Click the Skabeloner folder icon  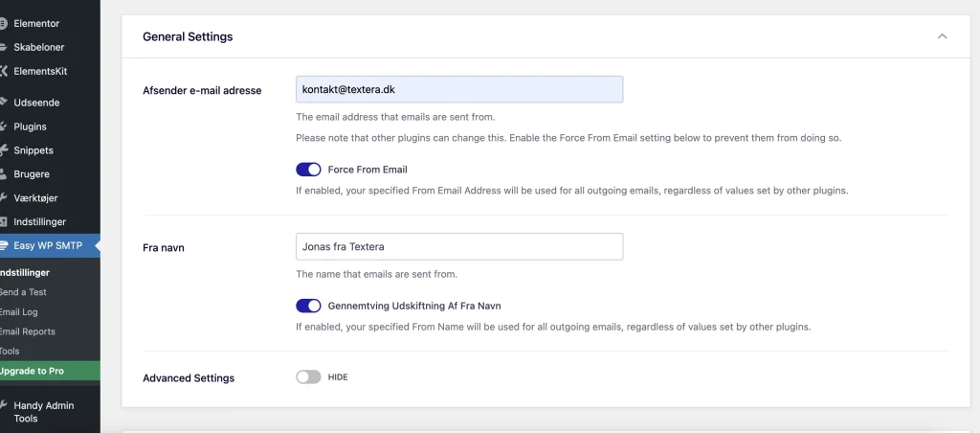coord(3,47)
